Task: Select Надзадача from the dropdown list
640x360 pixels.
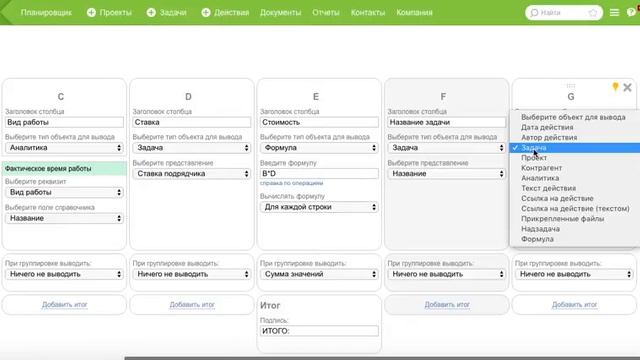Action: [x=575, y=229]
